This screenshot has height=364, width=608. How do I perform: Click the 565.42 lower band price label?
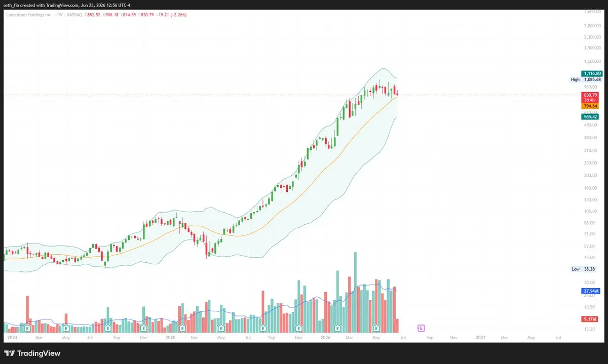point(591,116)
